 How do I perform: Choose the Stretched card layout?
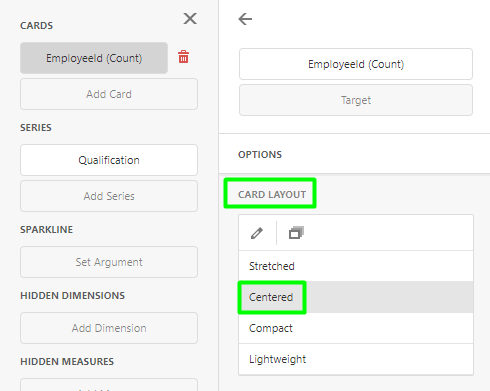pyautogui.click(x=356, y=266)
